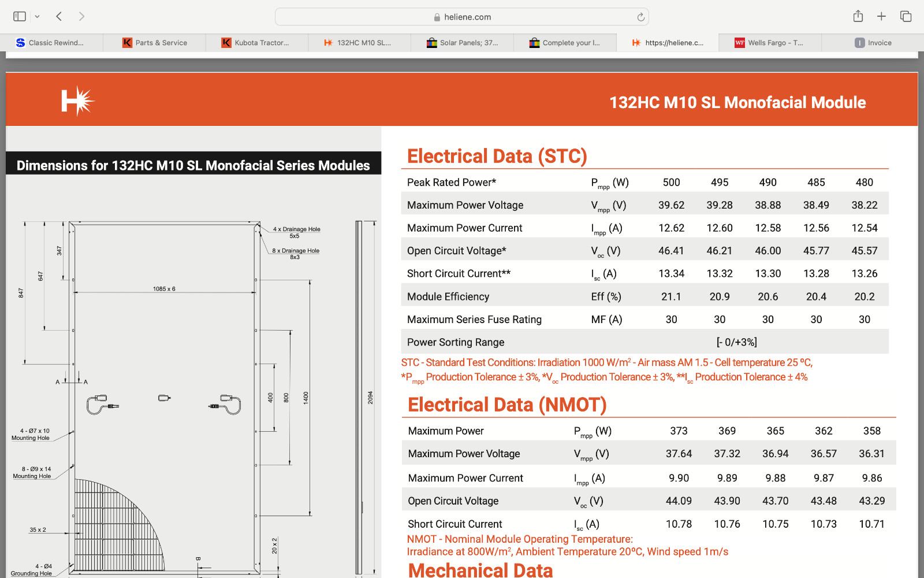
Task: Click the 4 - Ø7 x 10 Mounting Hole label
Action: point(31,435)
